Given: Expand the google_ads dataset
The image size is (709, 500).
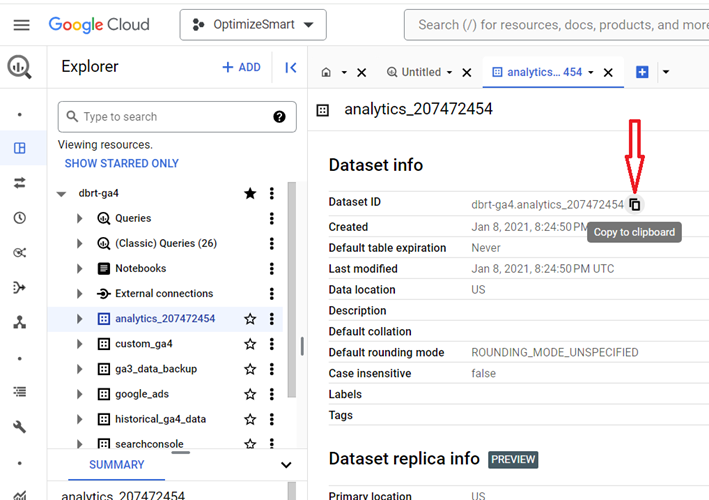Looking at the screenshot, I should [x=80, y=394].
